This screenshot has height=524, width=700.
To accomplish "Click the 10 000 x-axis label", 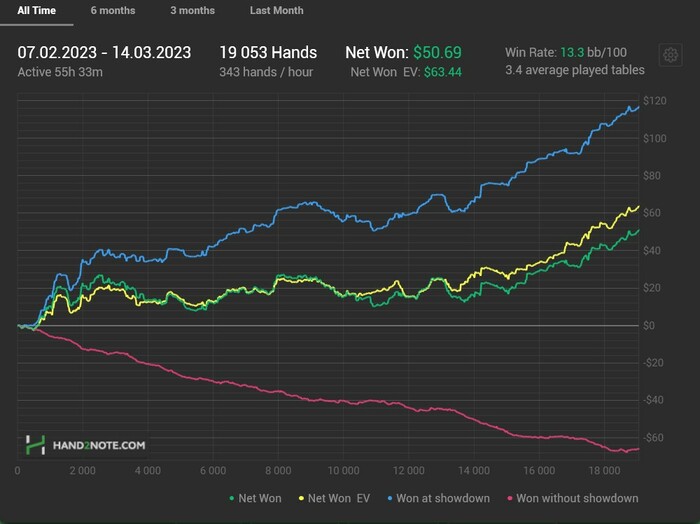I will click(343, 470).
